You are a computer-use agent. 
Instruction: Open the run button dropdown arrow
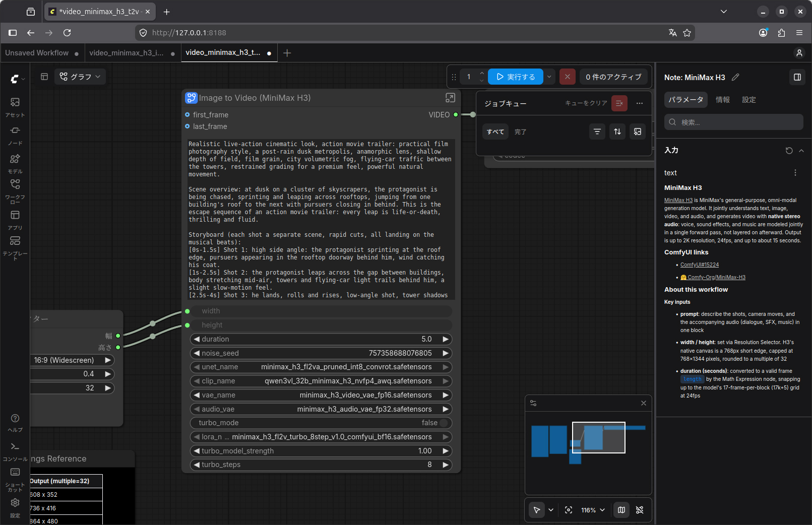point(549,77)
